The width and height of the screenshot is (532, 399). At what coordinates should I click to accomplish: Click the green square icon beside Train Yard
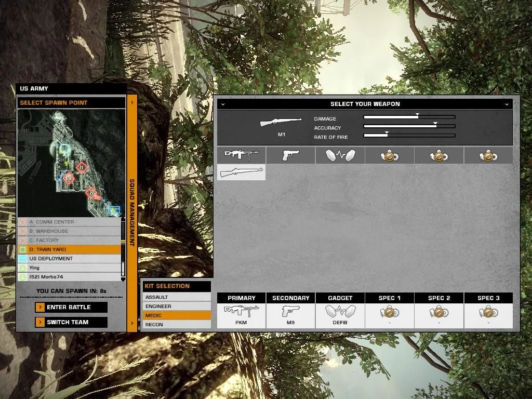click(x=23, y=249)
